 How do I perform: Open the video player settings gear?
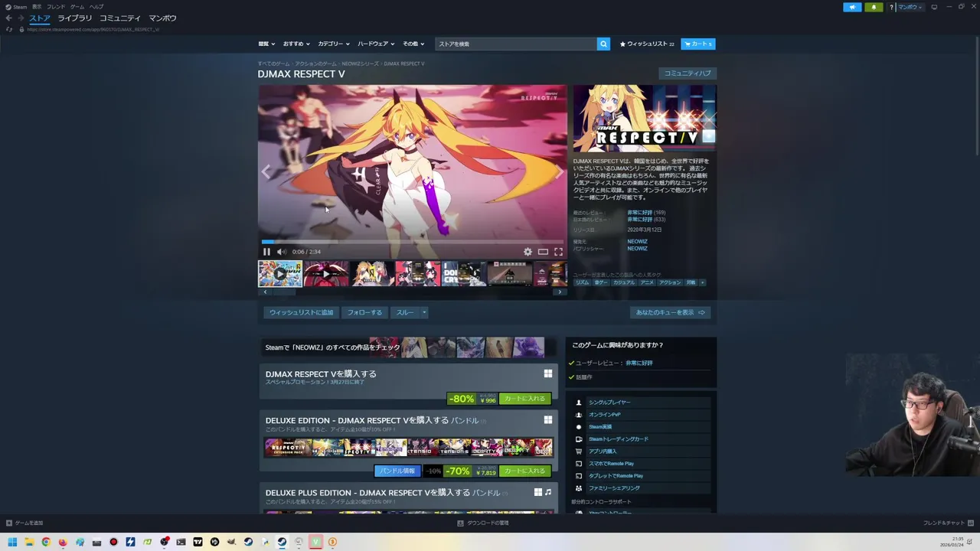click(x=528, y=252)
